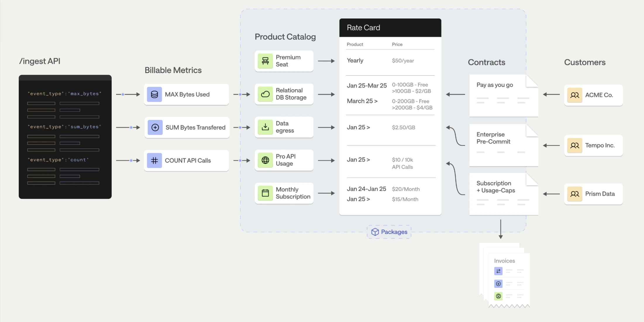Image resolution: width=644 pixels, height=322 pixels.
Task: Open the Pay as you go contract
Action: [503, 96]
